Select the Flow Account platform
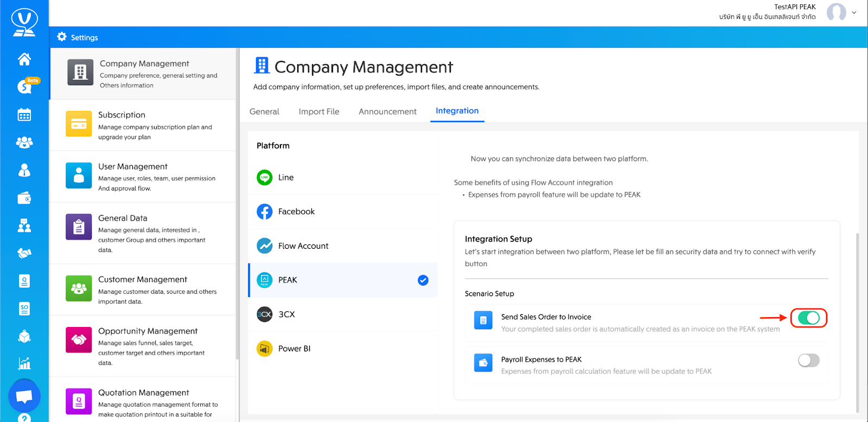 click(x=343, y=245)
